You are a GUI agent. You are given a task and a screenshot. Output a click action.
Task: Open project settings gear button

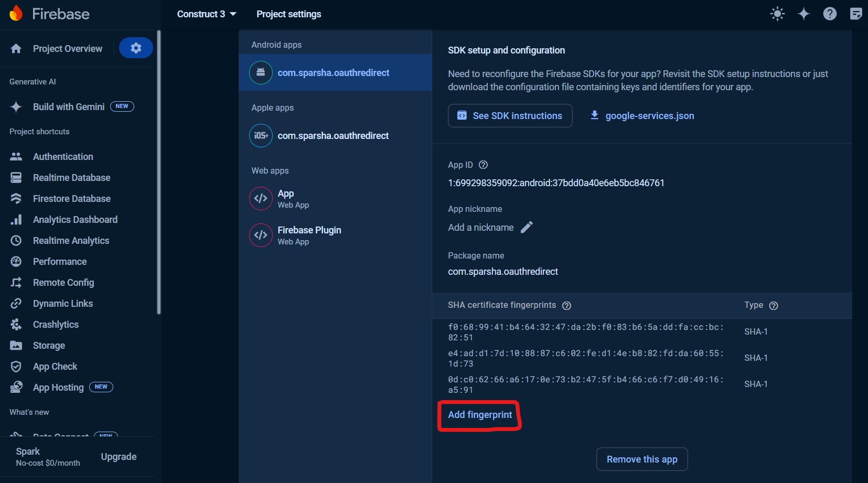pos(136,48)
